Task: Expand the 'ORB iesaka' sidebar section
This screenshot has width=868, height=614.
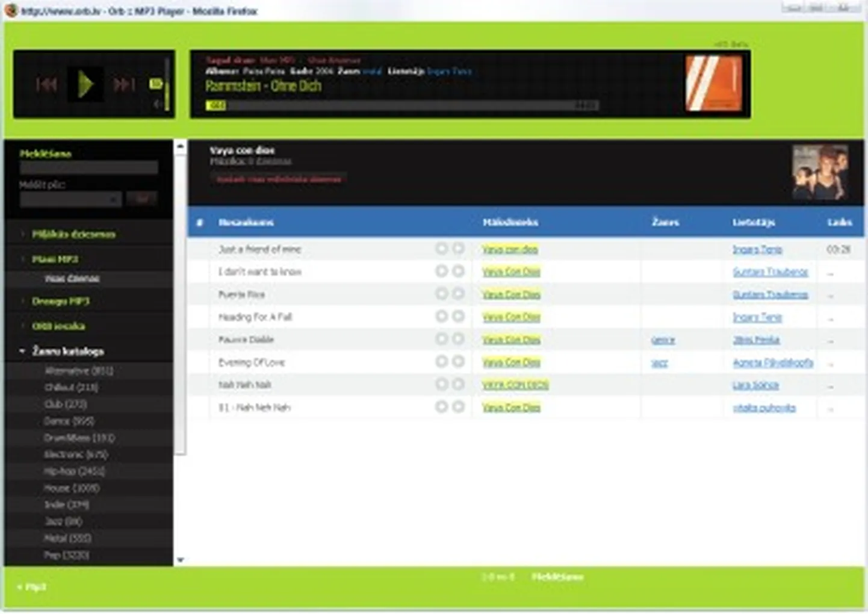Action: click(58, 326)
